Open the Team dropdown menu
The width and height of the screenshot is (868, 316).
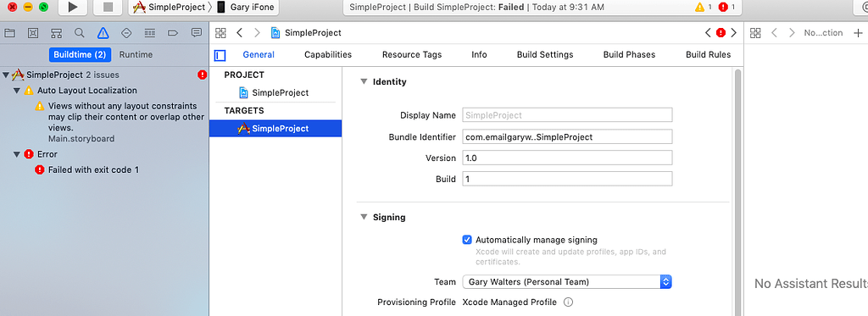pos(567,281)
